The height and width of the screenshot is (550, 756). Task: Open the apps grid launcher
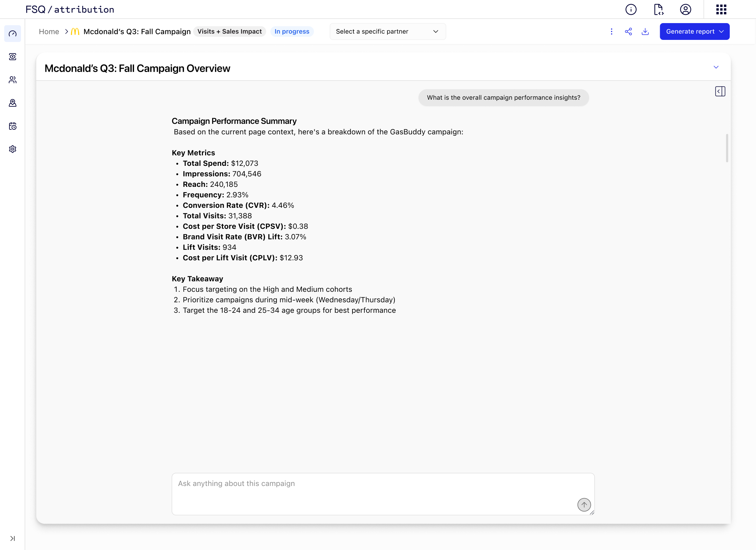pyautogui.click(x=721, y=9)
